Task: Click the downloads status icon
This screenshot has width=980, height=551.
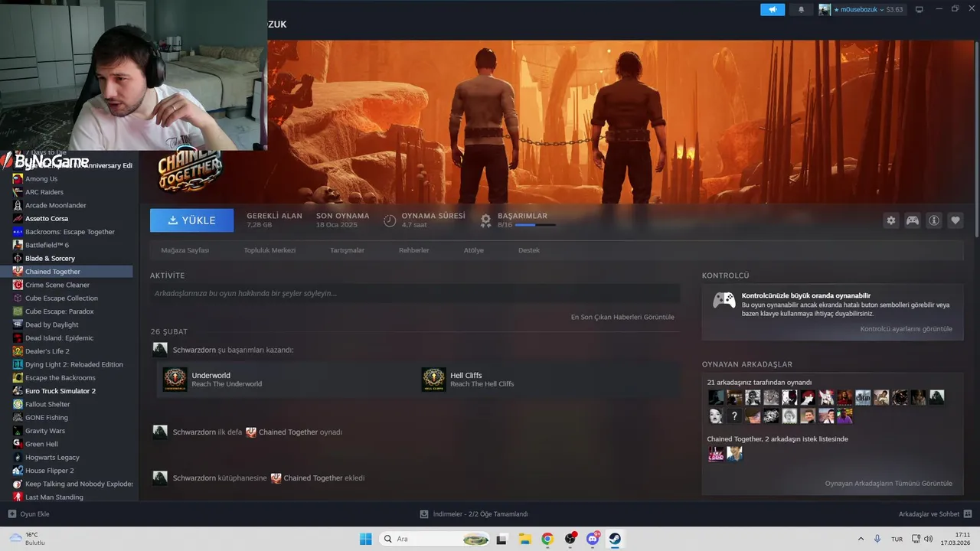Action: click(424, 514)
